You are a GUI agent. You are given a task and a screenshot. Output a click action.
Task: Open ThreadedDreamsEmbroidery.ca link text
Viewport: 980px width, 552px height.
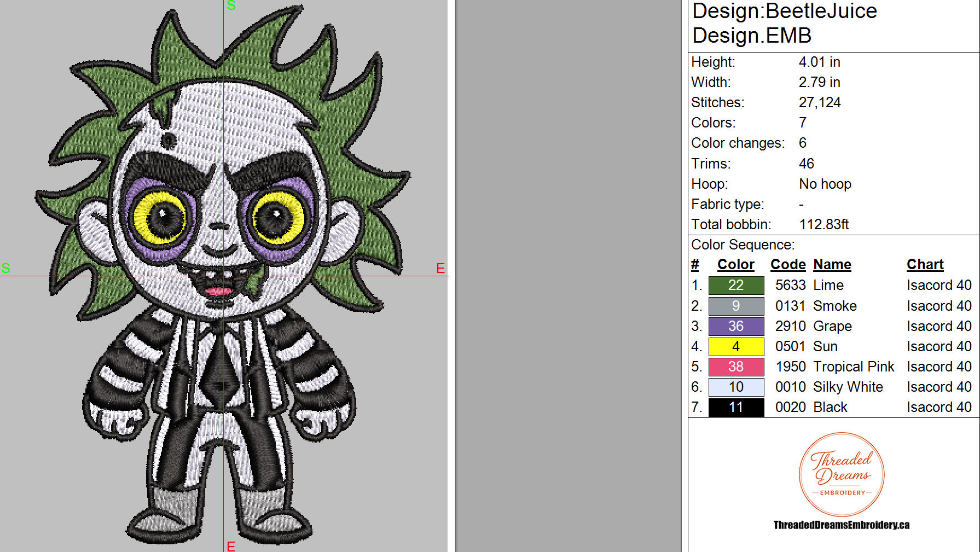click(841, 525)
